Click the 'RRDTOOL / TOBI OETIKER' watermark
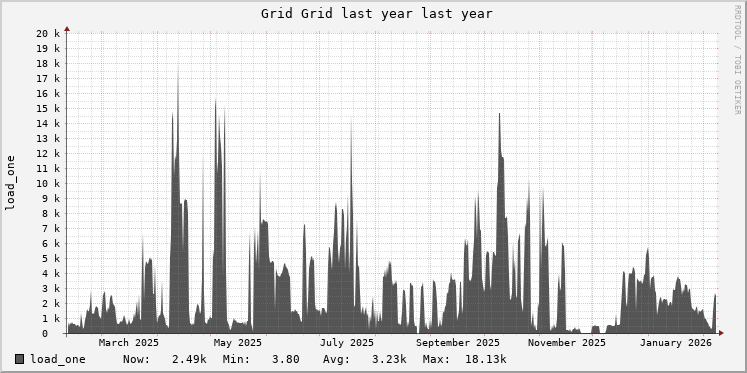Viewport: 747px width, 373px height. [x=737, y=60]
